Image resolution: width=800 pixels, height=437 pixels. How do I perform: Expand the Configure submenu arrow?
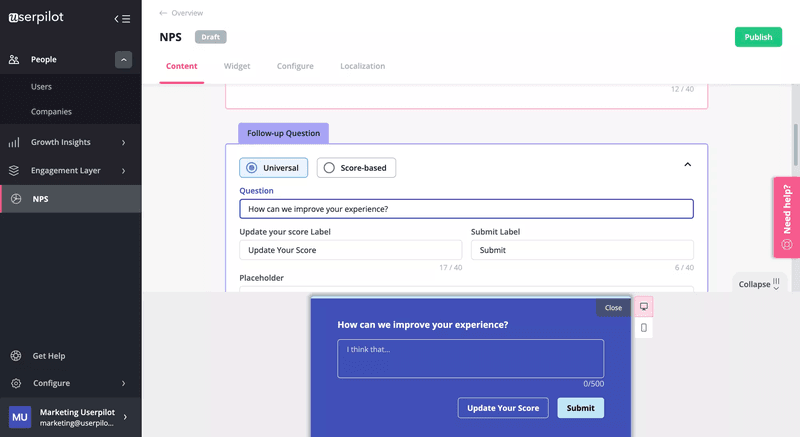pos(123,383)
